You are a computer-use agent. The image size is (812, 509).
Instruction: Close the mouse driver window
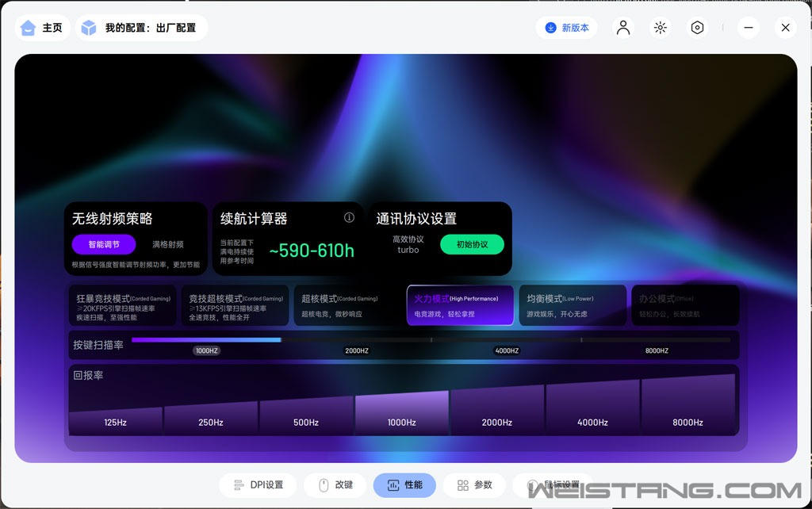(785, 28)
